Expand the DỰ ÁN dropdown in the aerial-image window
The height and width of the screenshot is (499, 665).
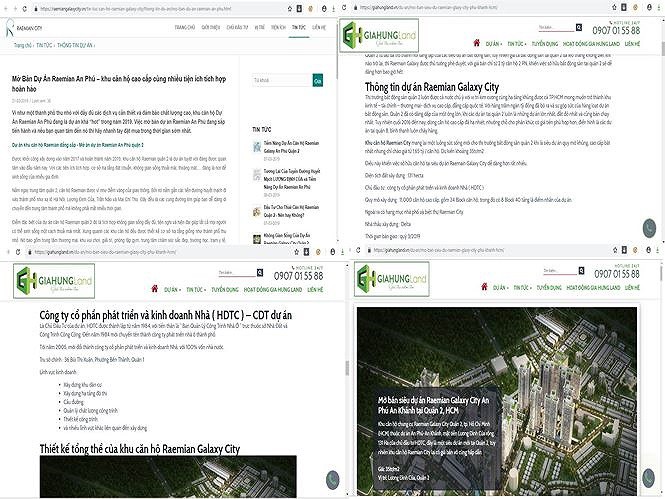(x=500, y=287)
